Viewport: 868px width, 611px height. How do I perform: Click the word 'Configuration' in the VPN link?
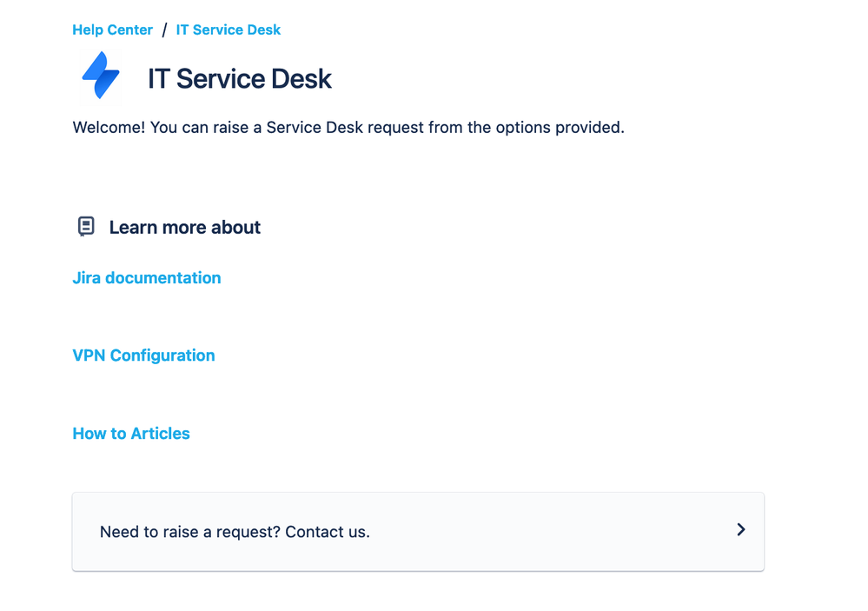(162, 355)
